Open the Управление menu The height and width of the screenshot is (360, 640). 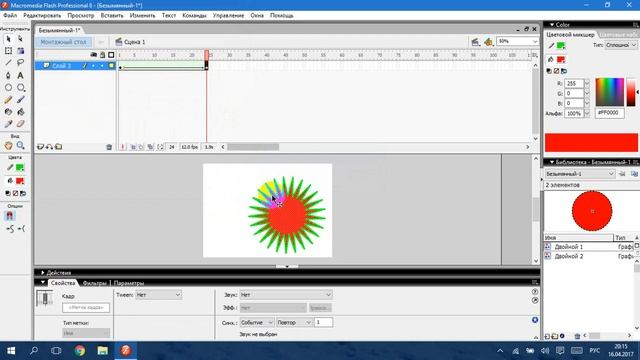coord(228,16)
